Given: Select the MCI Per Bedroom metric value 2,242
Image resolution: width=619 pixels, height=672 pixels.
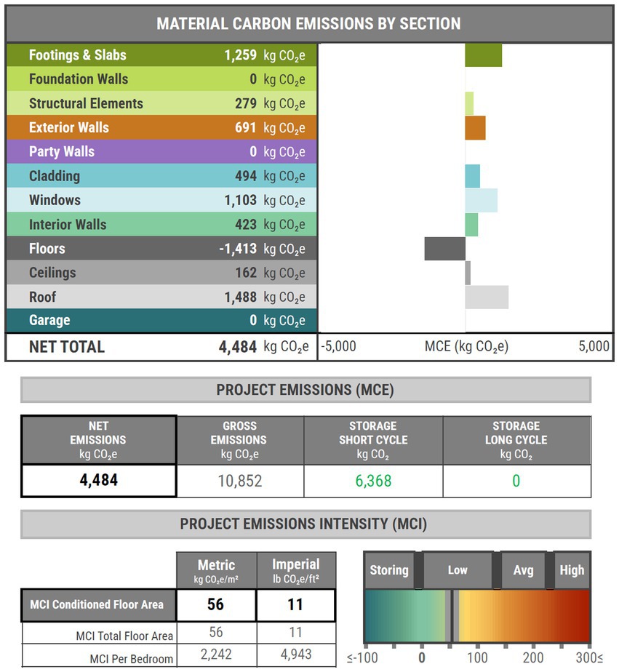Looking at the screenshot, I should point(216,655).
